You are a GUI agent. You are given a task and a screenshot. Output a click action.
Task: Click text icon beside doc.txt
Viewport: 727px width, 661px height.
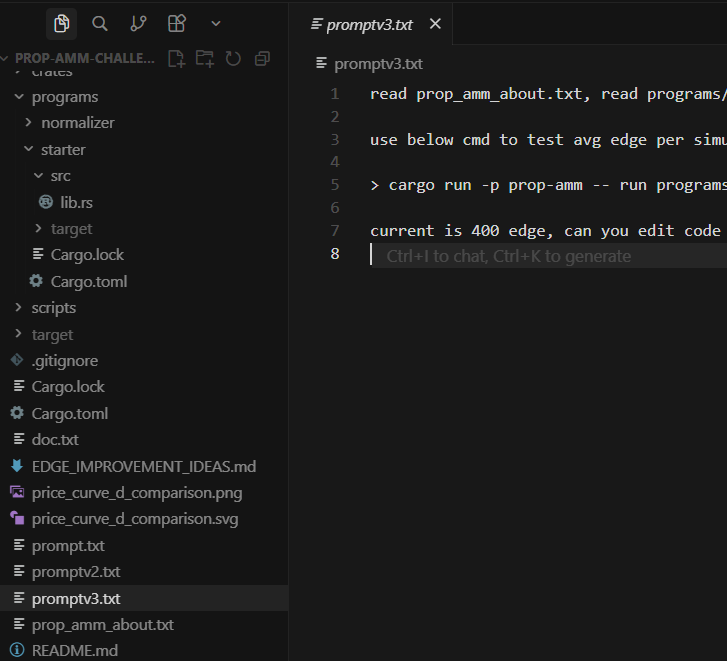point(19,439)
